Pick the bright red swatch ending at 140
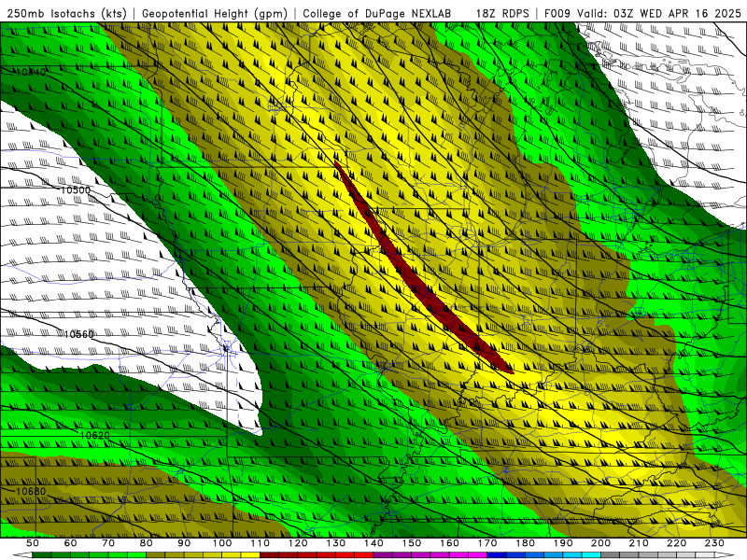 click(364, 555)
